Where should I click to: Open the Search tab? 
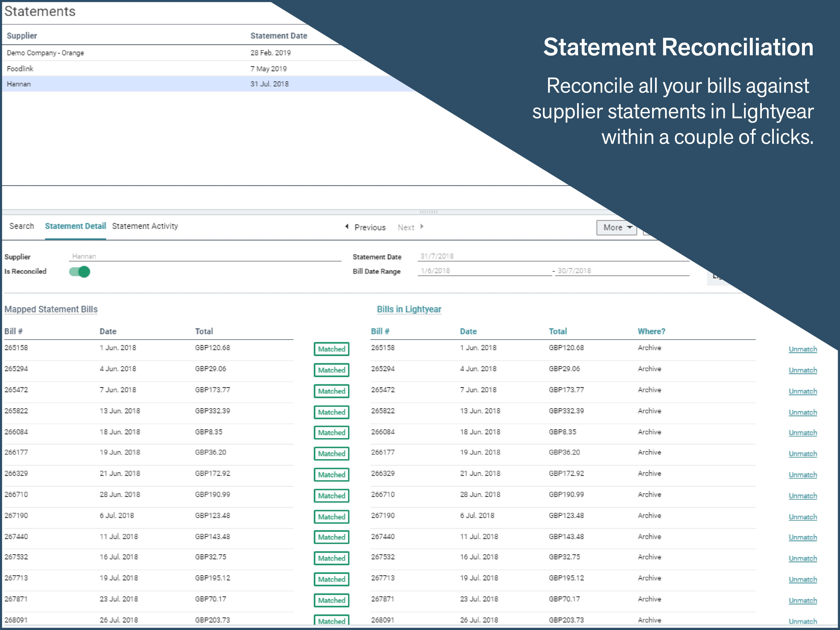click(22, 226)
